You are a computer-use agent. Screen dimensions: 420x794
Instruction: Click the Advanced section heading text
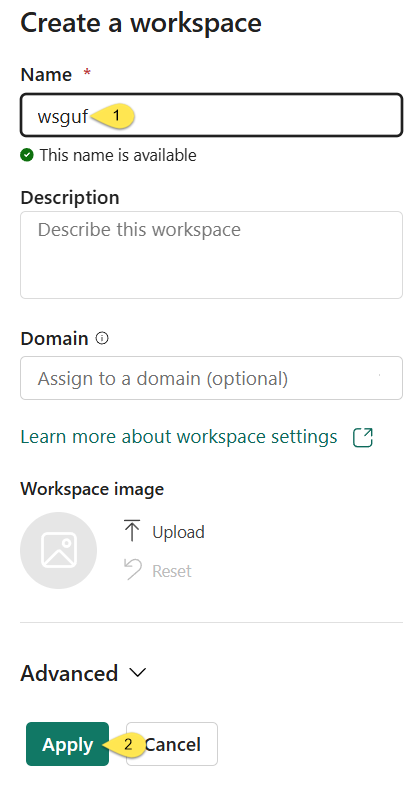pos(69,673)
